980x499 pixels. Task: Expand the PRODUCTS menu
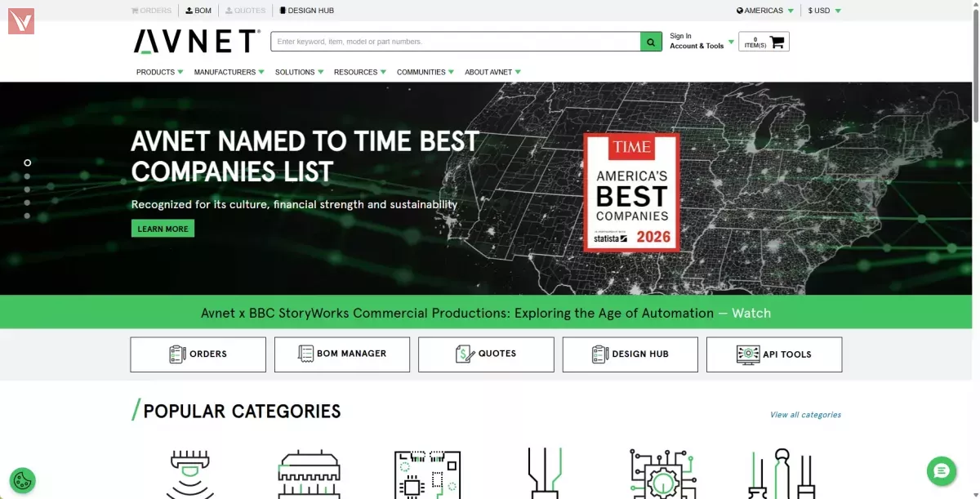(x=159, y=72)
